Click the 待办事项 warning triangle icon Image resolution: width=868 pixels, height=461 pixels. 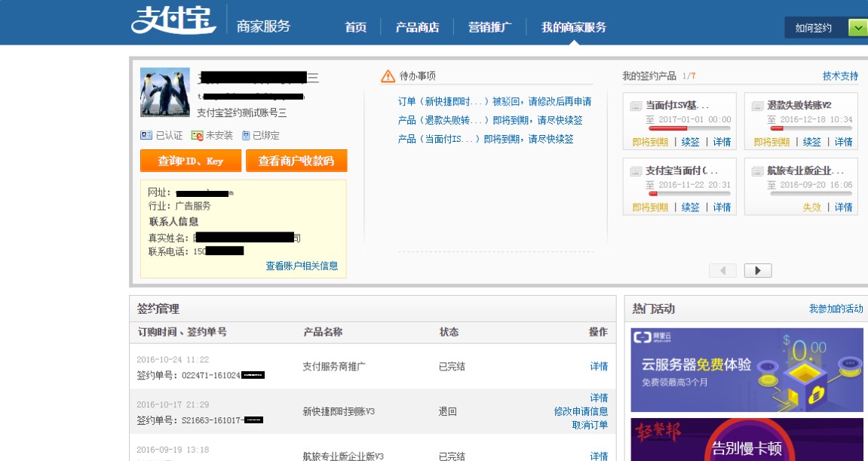(x=388, y=75)
